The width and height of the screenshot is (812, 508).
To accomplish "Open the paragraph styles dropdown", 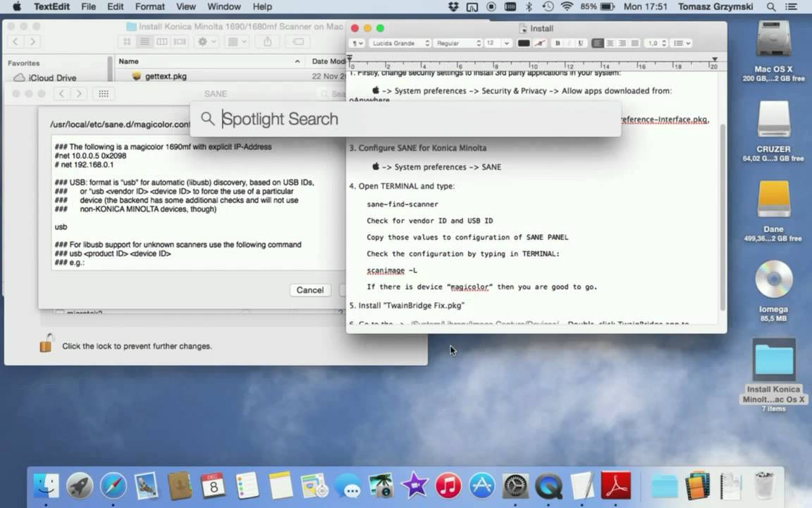I will 357,43.
